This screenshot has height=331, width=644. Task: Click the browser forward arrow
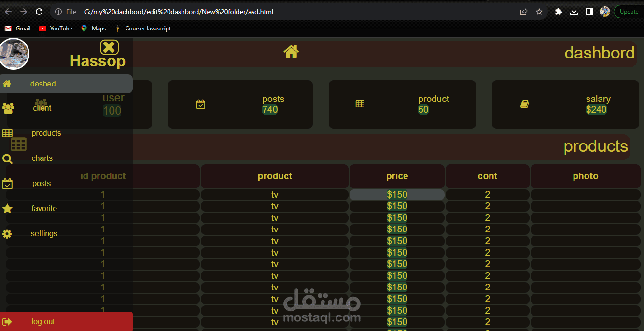24,12
